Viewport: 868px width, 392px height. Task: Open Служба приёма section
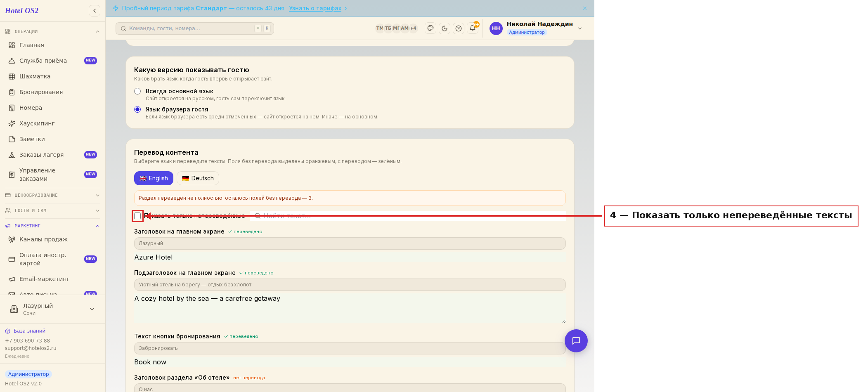coord(52,61)
